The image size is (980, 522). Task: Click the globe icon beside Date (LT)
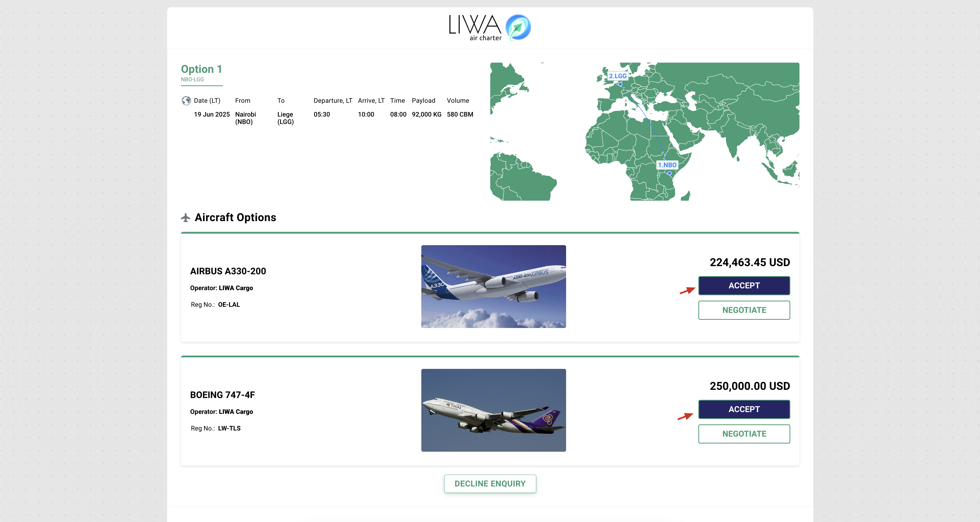pos(186,100)
